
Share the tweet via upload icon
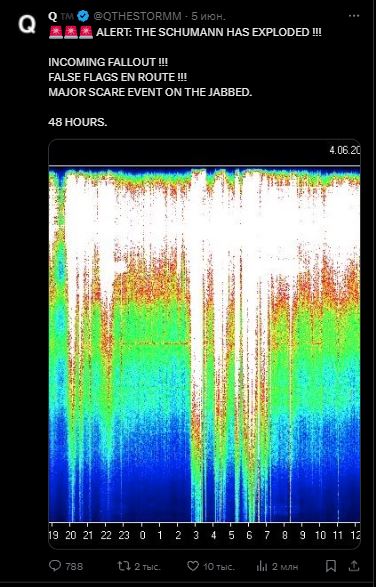[354, 566]
